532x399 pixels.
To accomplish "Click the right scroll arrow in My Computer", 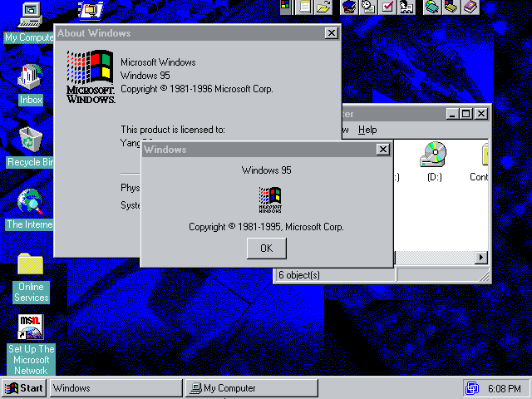I will pyautogui.click(x=481, y=258).
